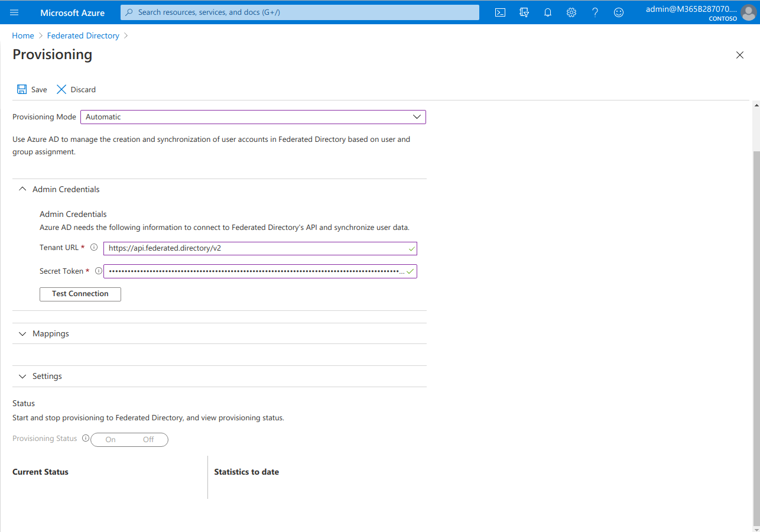The height and width of the screenshot is (532, 760).
Task: Set Provisioning Status to On
Action: coord(110,439)
